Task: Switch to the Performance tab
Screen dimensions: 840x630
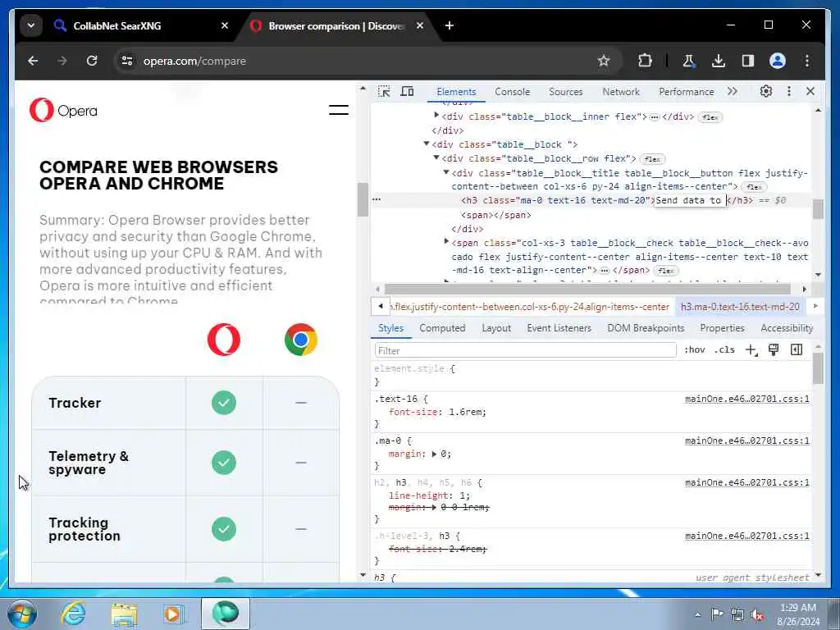Action: [x=687, y=92]
